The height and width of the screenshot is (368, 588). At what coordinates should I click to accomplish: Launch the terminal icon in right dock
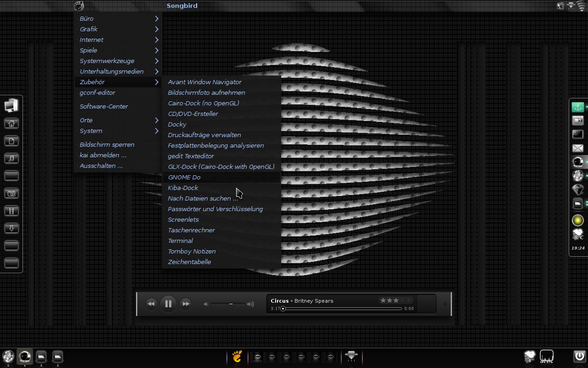tap(577, 134)
